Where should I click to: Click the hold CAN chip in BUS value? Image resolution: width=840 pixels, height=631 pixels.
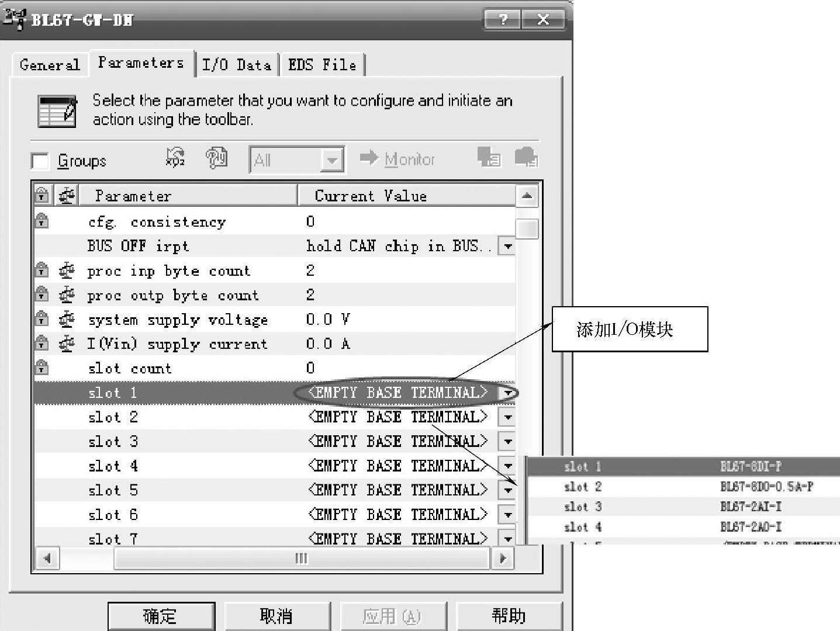pos(399,246)
